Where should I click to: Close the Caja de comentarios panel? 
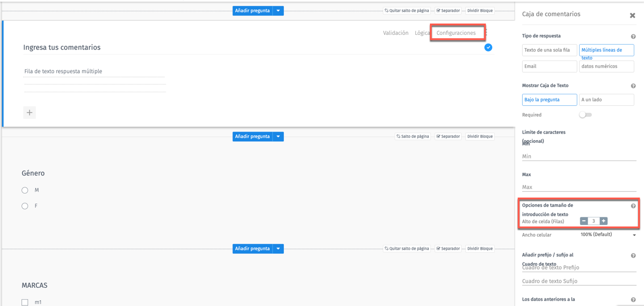(x=632, y=16)
